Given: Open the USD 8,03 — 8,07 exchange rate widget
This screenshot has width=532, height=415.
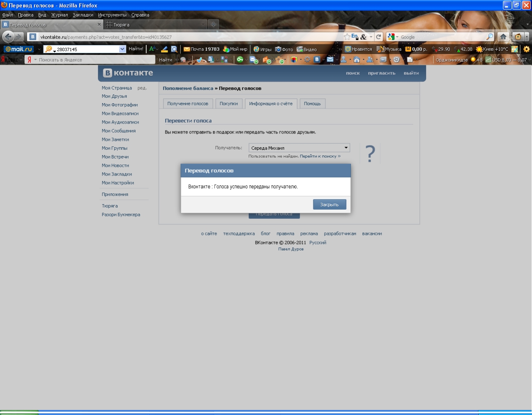Looking at the screenshot, I should pos(506,60).
